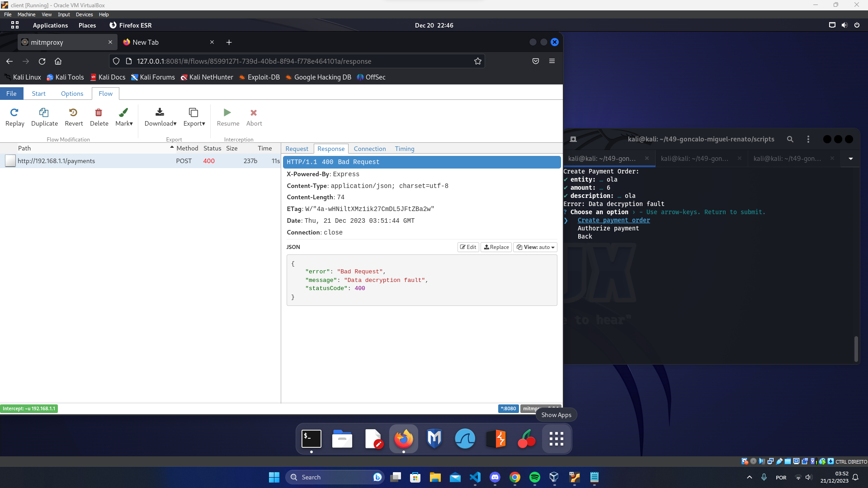Open the Options menu tab
Screen dimensions: 868x488
[x=72, y=94]
